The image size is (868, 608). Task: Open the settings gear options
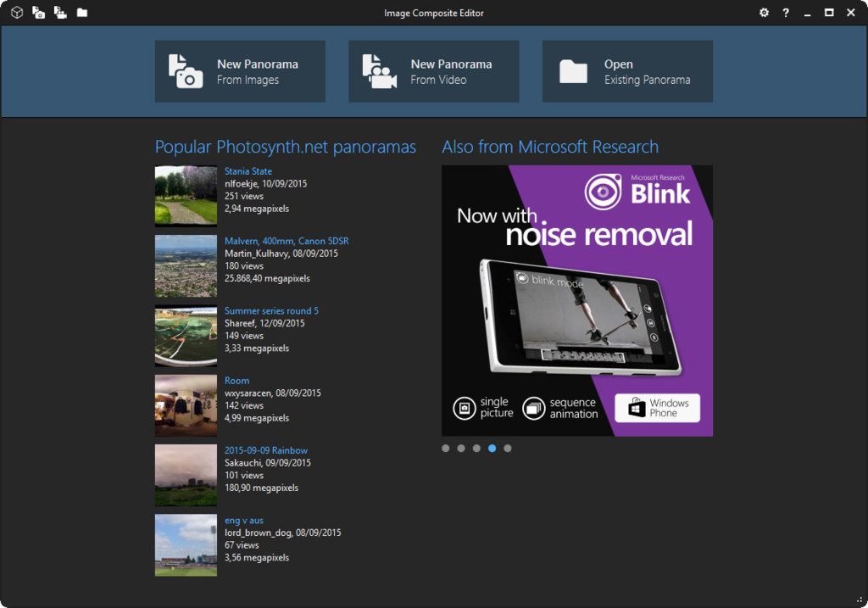tap(764, 13)
